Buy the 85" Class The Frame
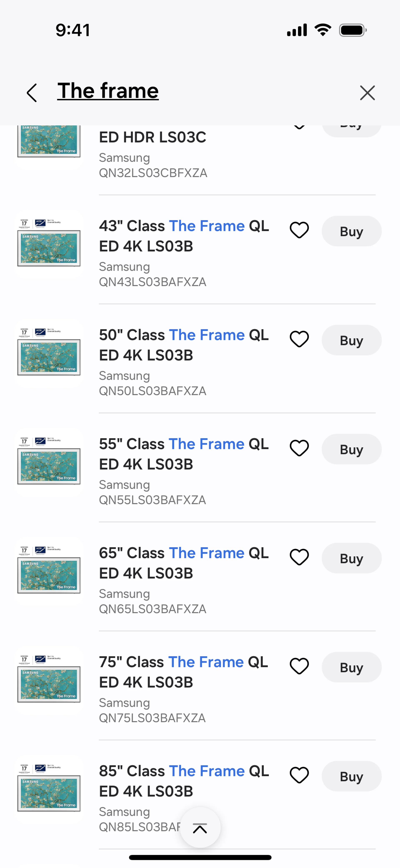The image size is (400, 868). (x=351, y=776)
